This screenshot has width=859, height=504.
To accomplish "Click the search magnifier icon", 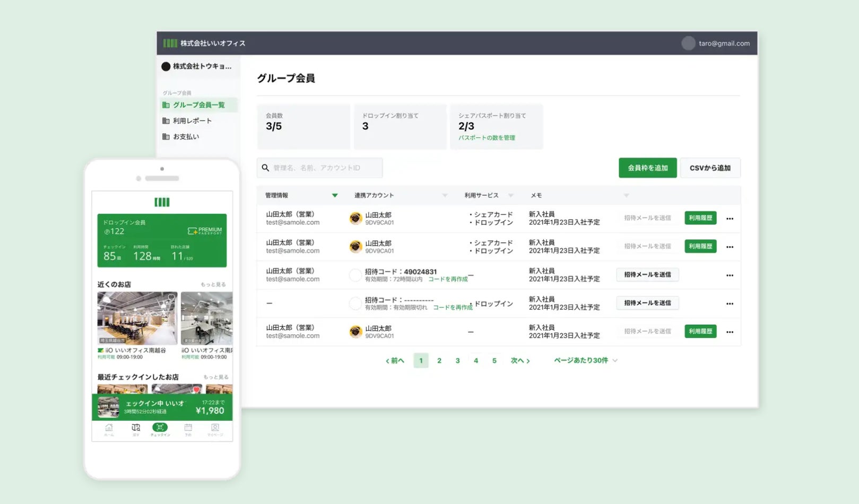I will pyautogui.click(x=265, y=168).
